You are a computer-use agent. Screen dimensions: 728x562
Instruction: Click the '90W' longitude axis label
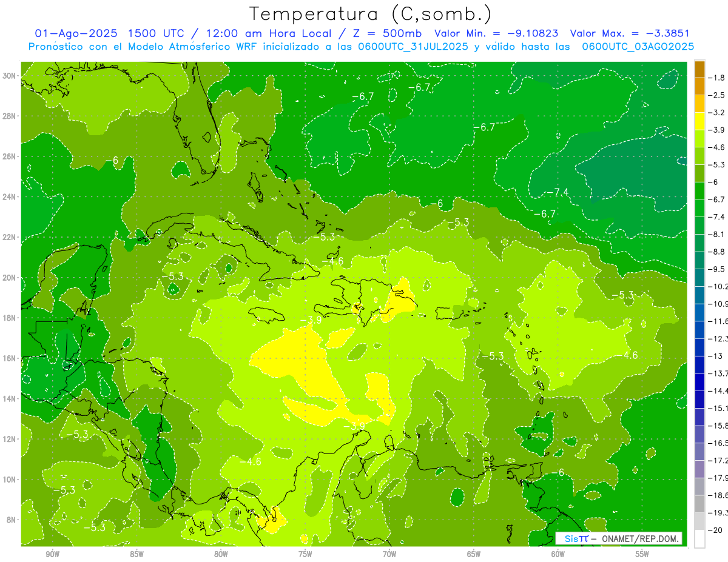pos(53,554)
